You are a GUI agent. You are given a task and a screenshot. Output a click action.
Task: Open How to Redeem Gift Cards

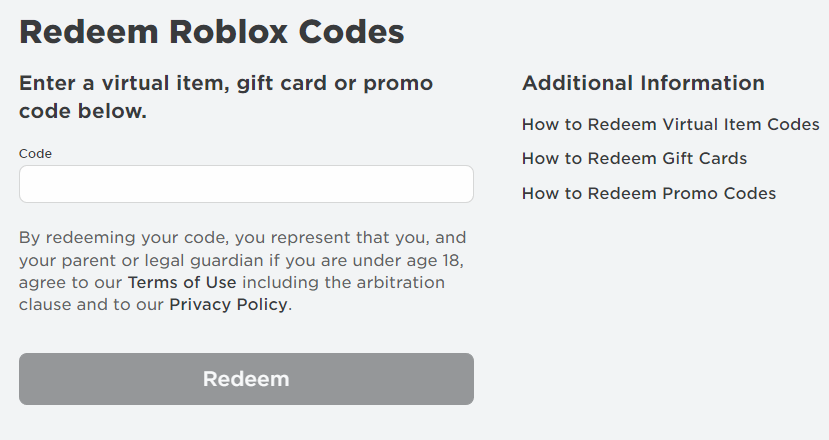[x=634, y=159]
